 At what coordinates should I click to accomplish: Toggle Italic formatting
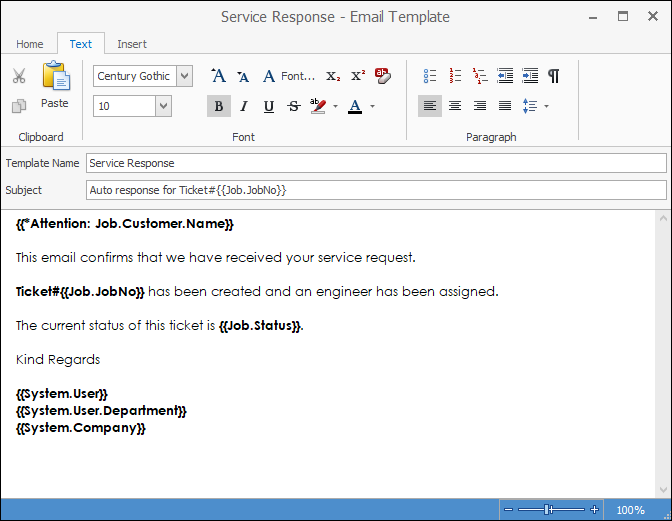[244, 106]
